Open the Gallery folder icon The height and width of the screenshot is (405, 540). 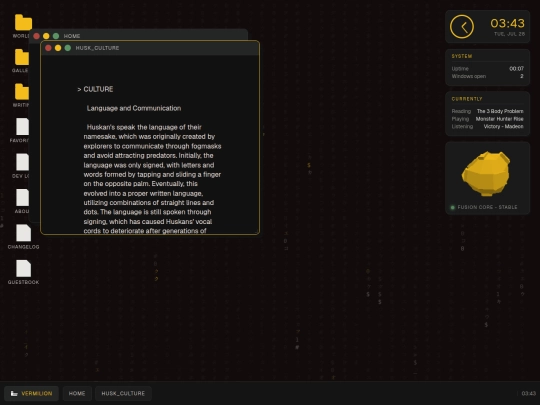tap(22, 57)
